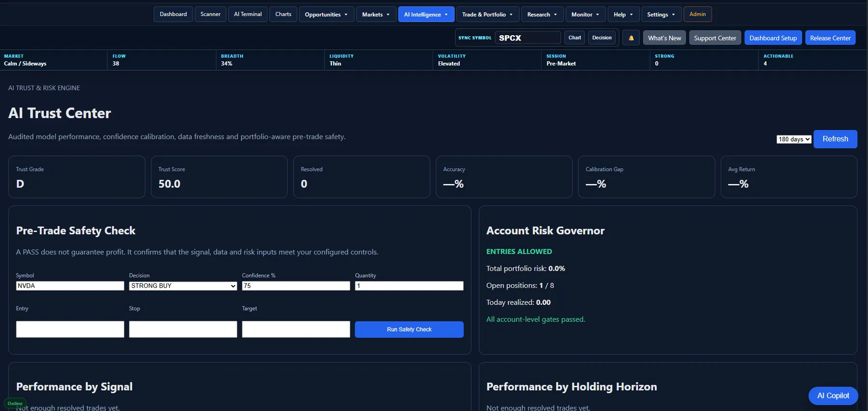Viewport: 868px width, 411px height.
Task: Click the Breadth value 34%
Action: (227, 64)
